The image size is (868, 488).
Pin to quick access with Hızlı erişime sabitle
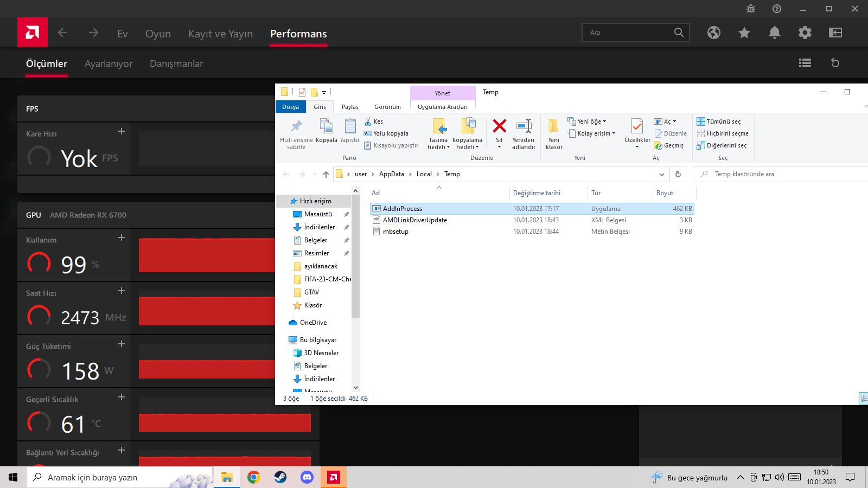[296, 133]
